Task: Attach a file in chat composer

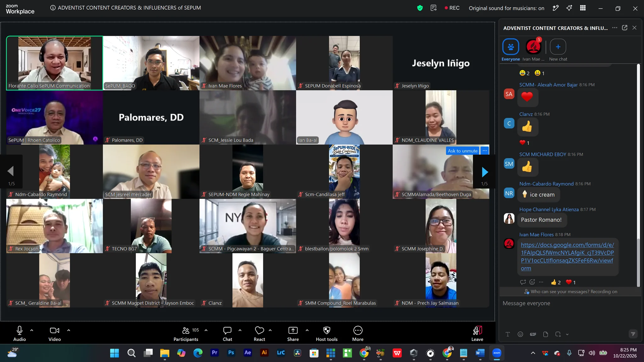Action: (x=546, y=334)
